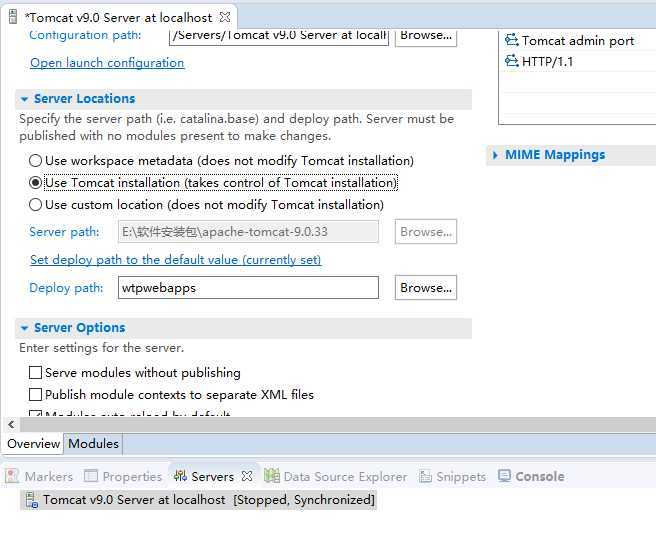This screenshot has width=656, height=540.
Task: Click Set deploy path to default value link
Action: pos(176,260)
